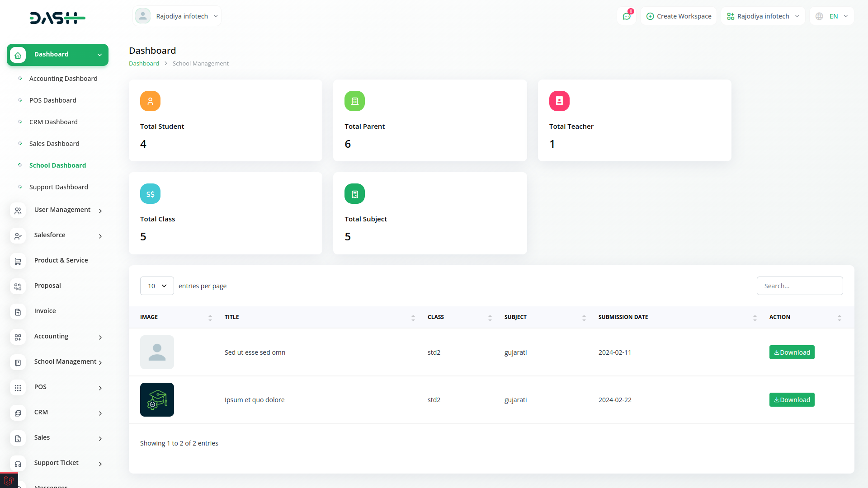This screenshot has width=868, height=488.
Task: Click the Total Class teal icon
Action: [x=150, y=194]
